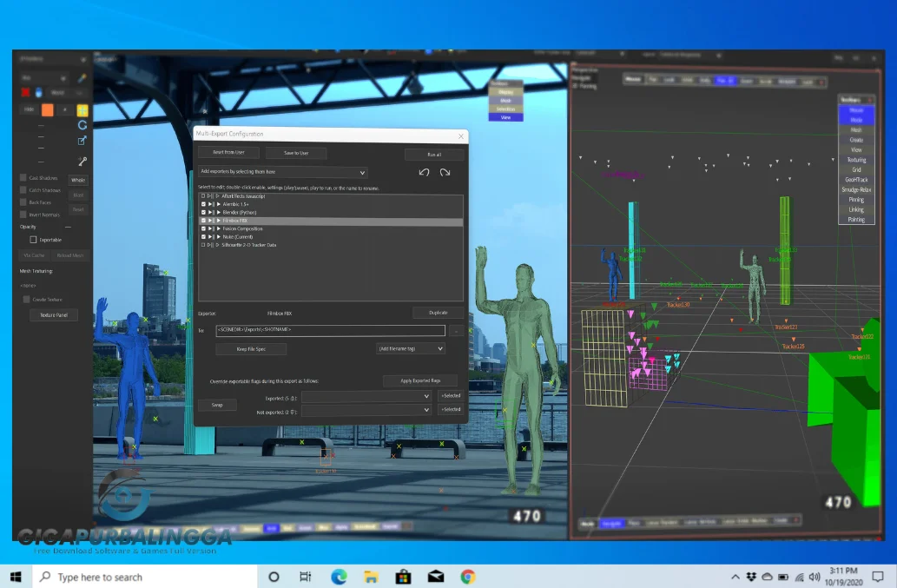The height and width of the screenshot is (588, 897).
Task: Open Microsoft Edge from taskbar
Action: pos(339,577)
